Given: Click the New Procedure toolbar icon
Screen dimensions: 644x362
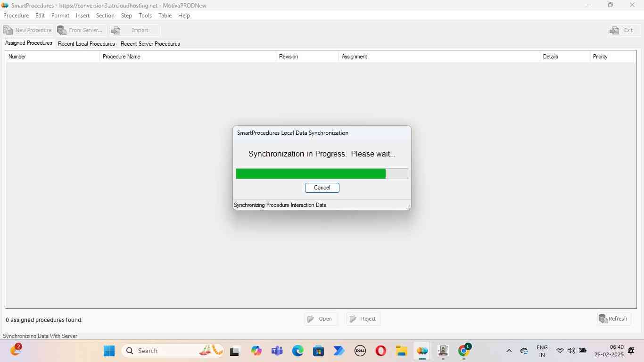Looking at the screenshot, I should pyautogui.click(x=8, y=30).
